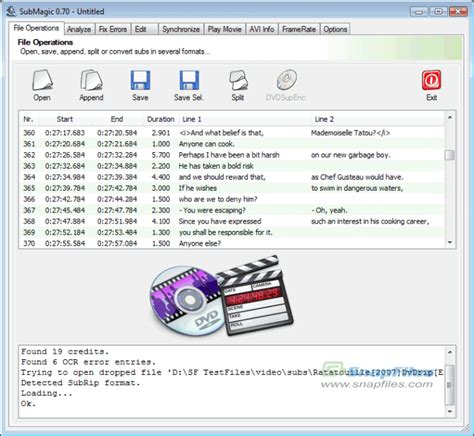This screenshot has width=474, height=436.
Task: Click the Start column header
Action: pyautogui.click(x=65, y=119)
